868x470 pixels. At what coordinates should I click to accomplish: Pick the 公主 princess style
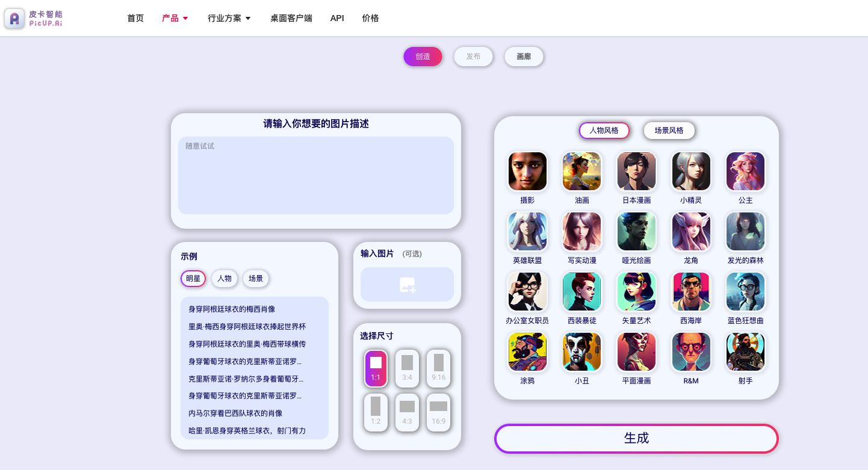745,171
